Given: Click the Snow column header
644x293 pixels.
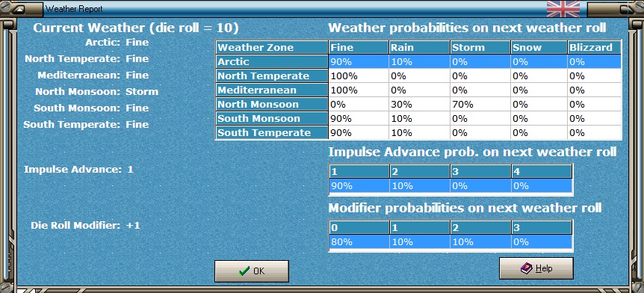Looking at the screenshot, I should tap(539, 47).
